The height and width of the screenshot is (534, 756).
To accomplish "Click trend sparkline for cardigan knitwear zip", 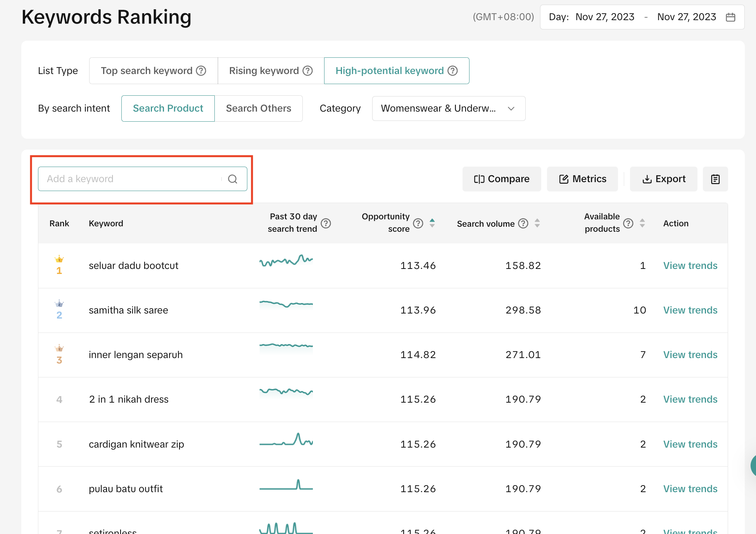I will coord(286,439).
